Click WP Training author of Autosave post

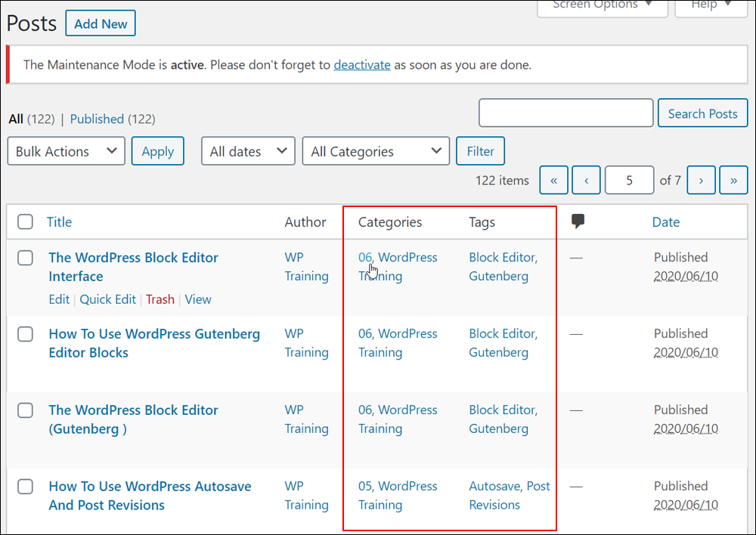pyautogui.click(x=306, y=495)
